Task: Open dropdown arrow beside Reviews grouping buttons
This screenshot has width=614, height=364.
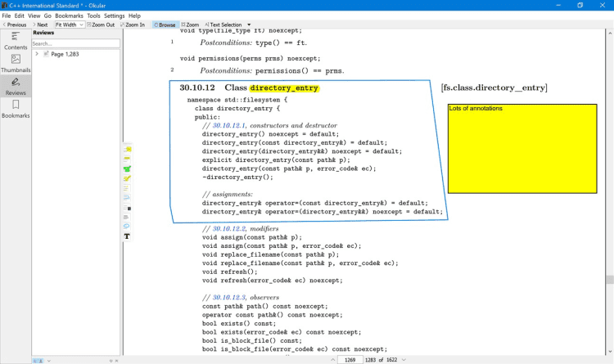Action: [49, 361]
